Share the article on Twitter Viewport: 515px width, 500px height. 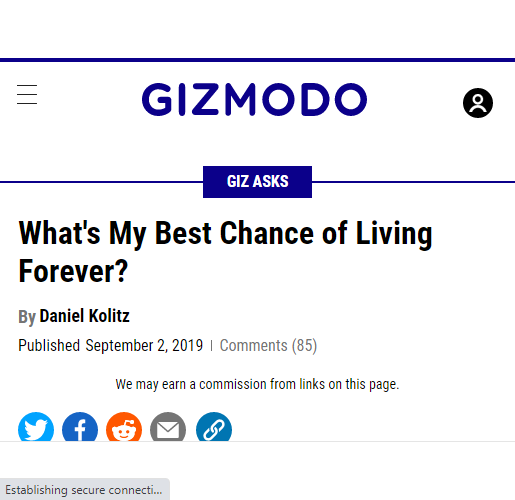36,427
